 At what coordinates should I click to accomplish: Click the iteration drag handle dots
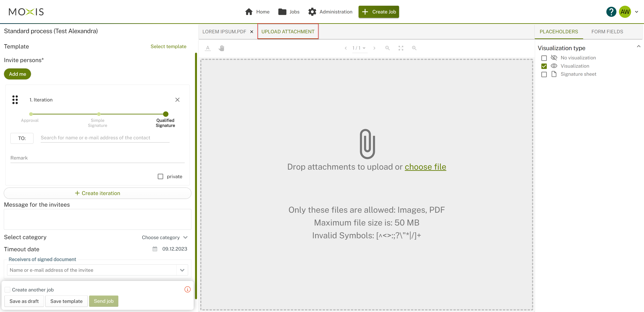15,100
